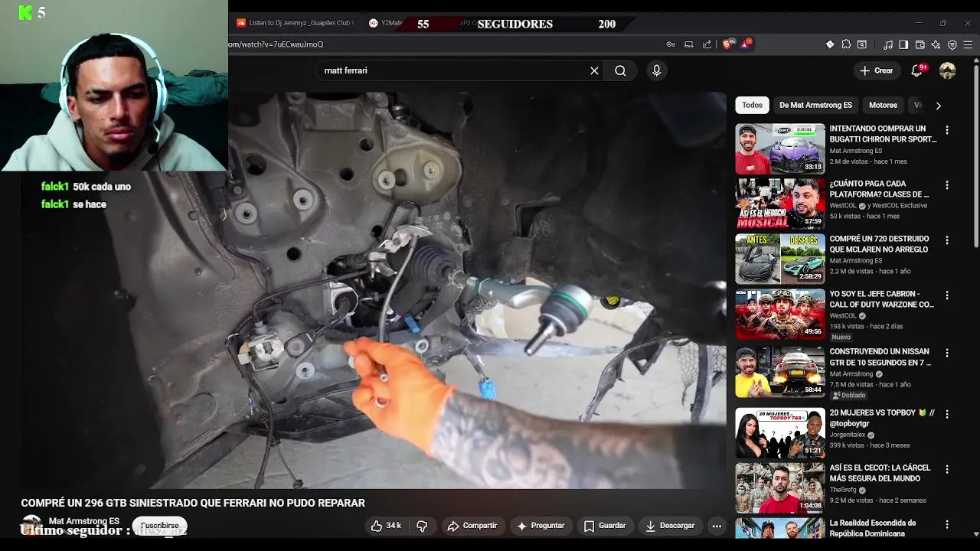The image size is (980, 551).
Task: Click the install app icon in address bar
Action: click(689, 44)
